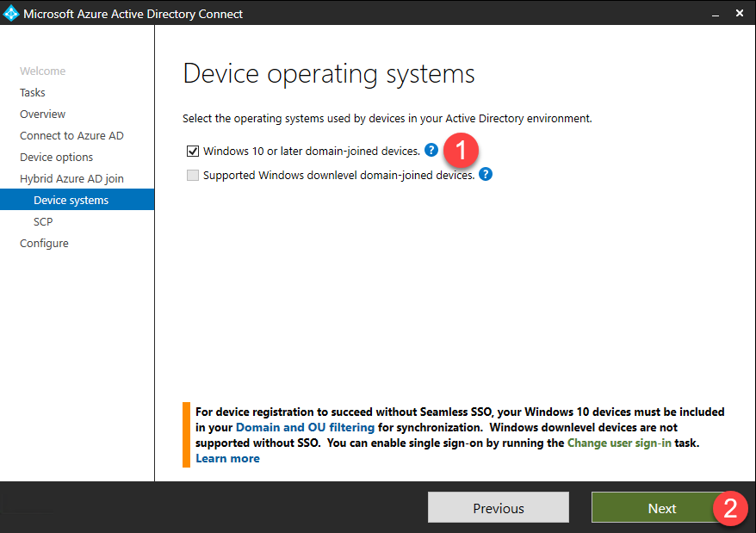Click the Azure AD Connect logo icon

[x=11, y=14]
